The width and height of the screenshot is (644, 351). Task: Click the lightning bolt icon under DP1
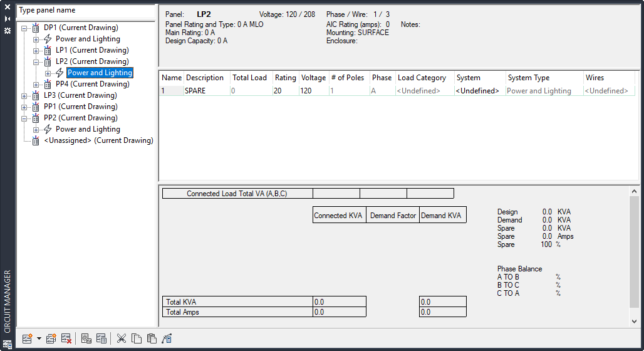pyautogui.click(x=48, y=39)
